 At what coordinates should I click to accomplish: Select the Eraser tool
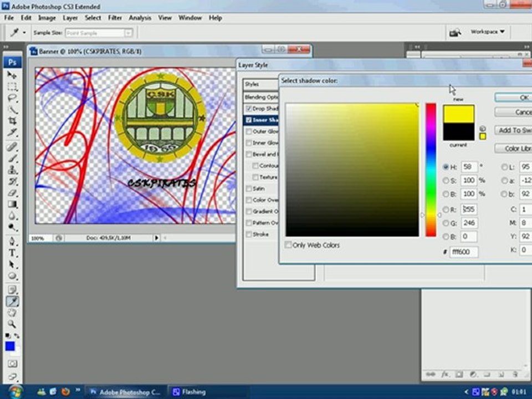coord(12,192)
